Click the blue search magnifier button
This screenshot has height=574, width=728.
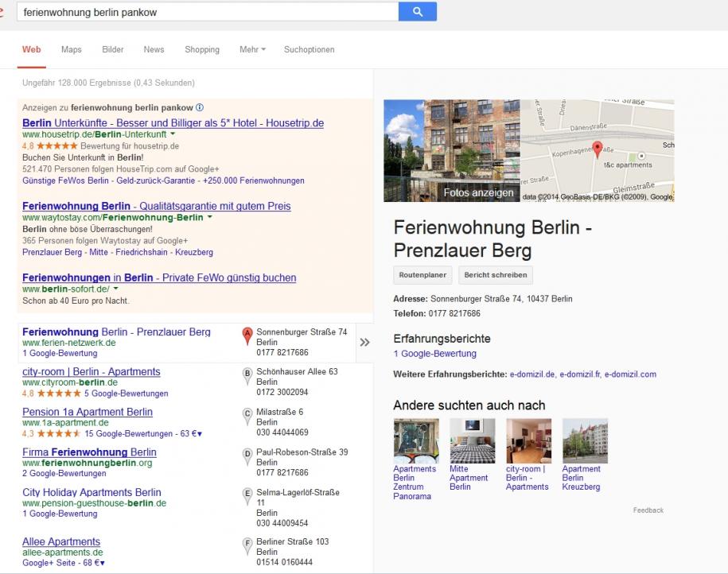pos(418,12)
